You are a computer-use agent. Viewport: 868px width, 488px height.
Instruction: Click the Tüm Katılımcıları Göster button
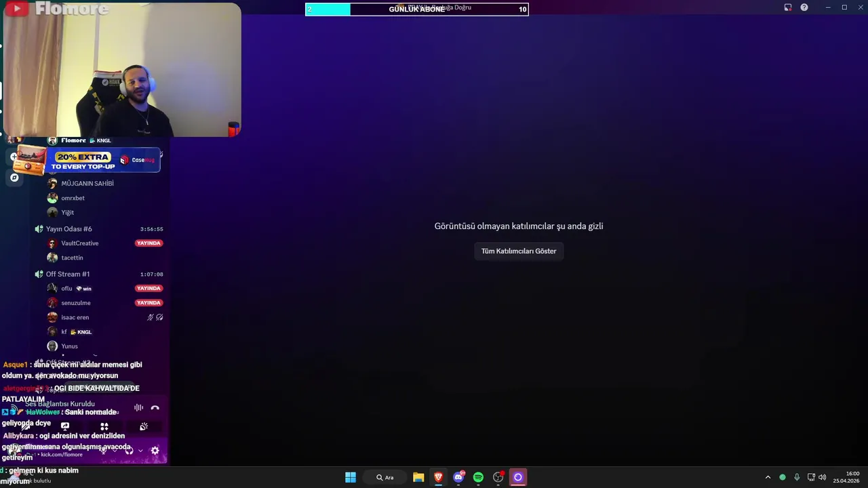519,251
